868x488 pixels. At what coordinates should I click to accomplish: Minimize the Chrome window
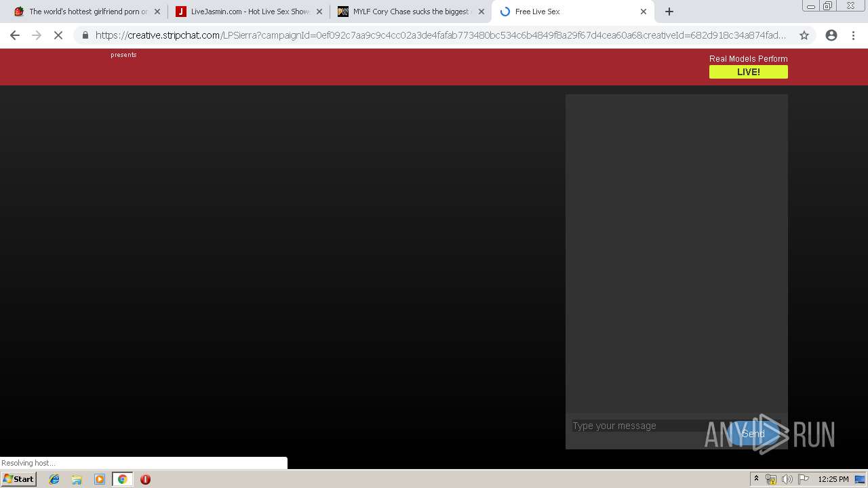pyautogui.click(x=810, y=6)
